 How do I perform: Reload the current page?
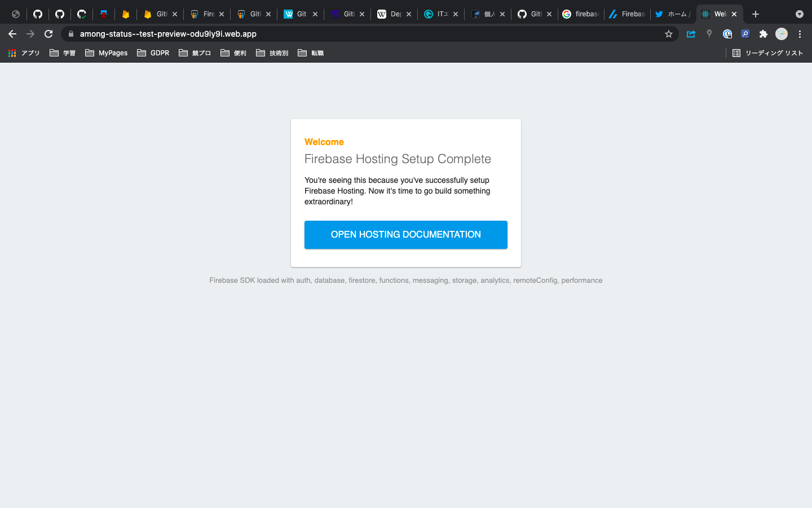48,34
